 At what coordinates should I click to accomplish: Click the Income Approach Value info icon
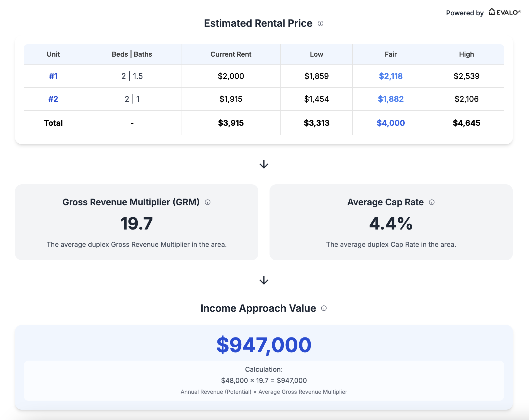click(324, 308)
